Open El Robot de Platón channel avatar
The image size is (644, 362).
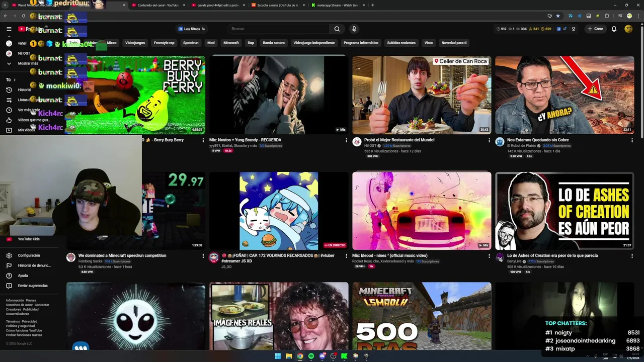tap(500, 142)
